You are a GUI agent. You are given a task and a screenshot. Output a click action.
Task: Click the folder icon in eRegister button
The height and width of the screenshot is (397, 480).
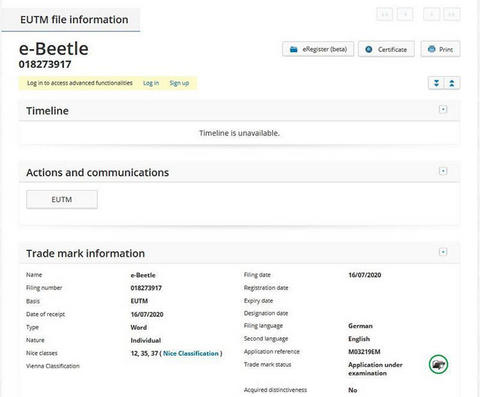[294, 49]
